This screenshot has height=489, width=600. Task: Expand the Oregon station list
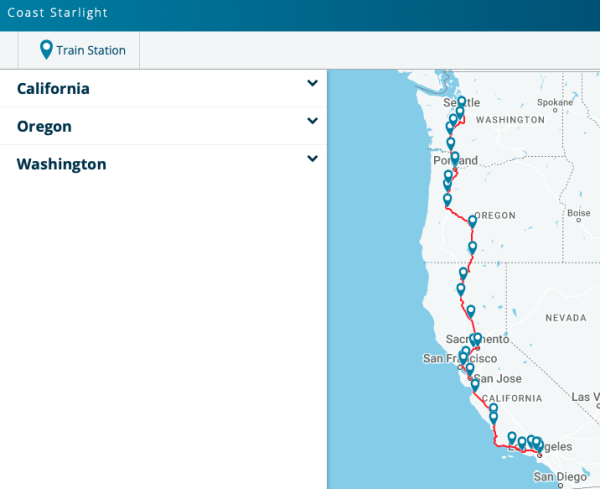(x=313, y=121)
